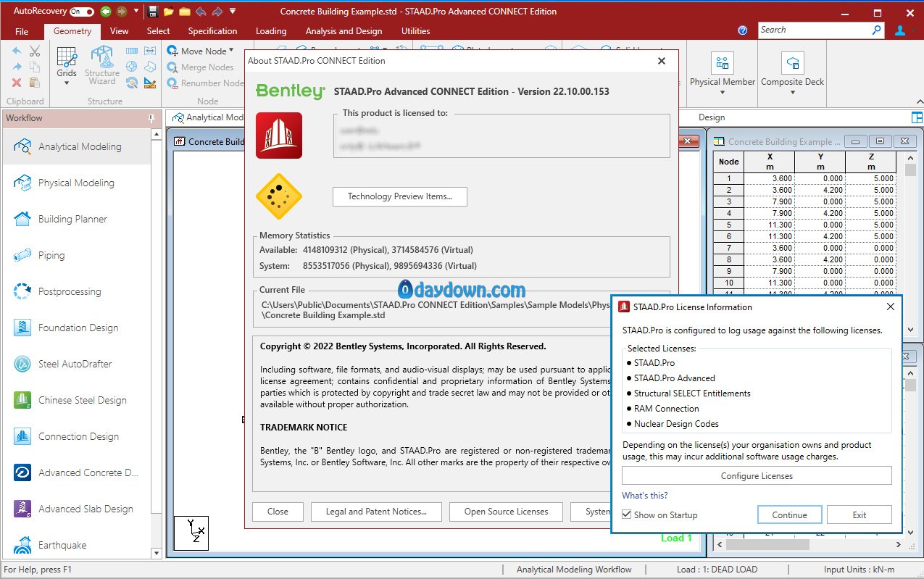
Task: Uncheck the Show on Startup checkbox
Action: pyautogui.click(x=627, y=515)
